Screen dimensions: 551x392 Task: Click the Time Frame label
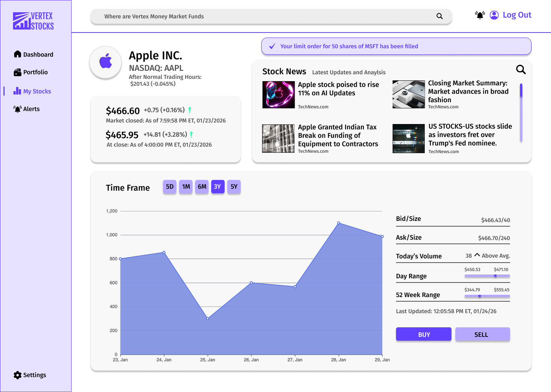pos(128,188)
